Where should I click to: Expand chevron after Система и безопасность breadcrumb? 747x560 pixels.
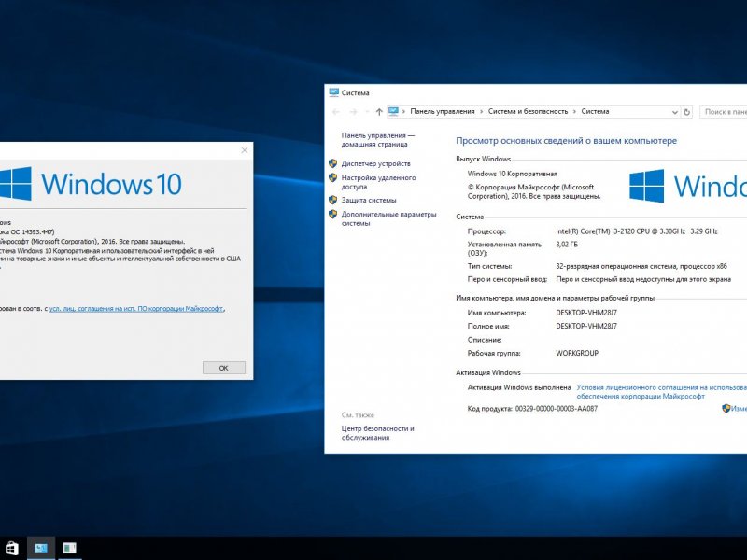tap(574, 111)
